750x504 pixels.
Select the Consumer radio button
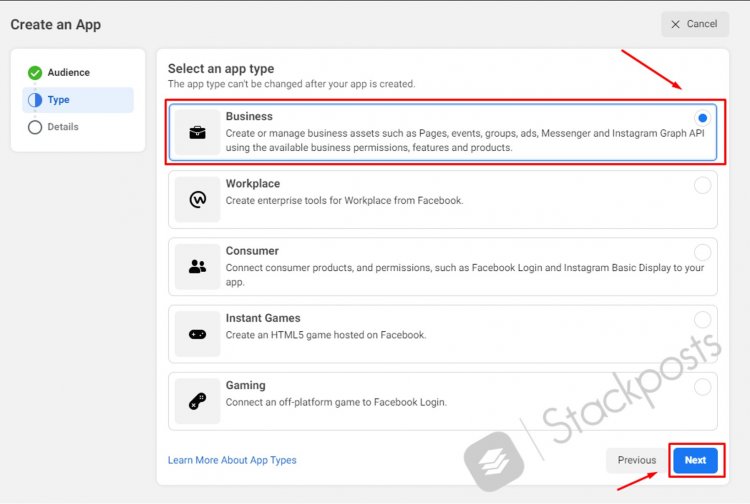coord(702,252)
